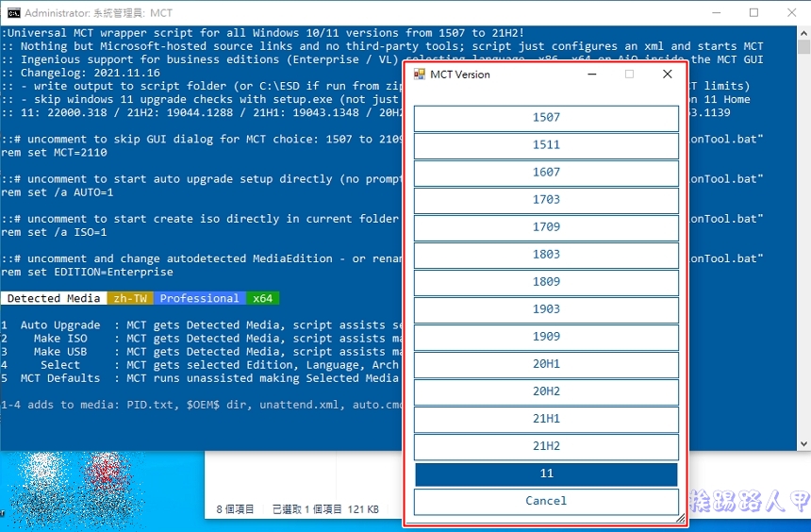The width and height of the screenshot is (811, 532).
Task: Click the 1709 version button
Action: click(546, 227)
